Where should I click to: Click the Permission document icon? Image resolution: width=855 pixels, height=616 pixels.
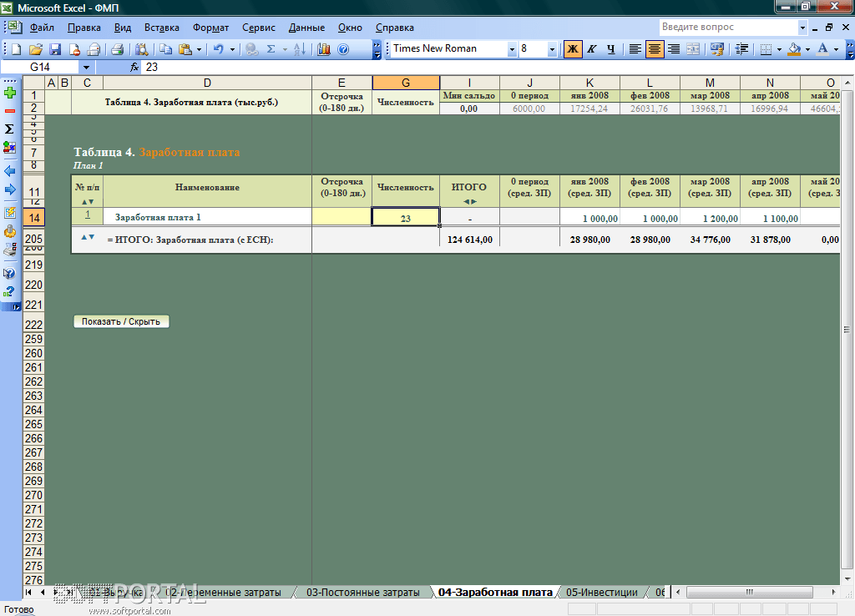(x=74, y=49)
